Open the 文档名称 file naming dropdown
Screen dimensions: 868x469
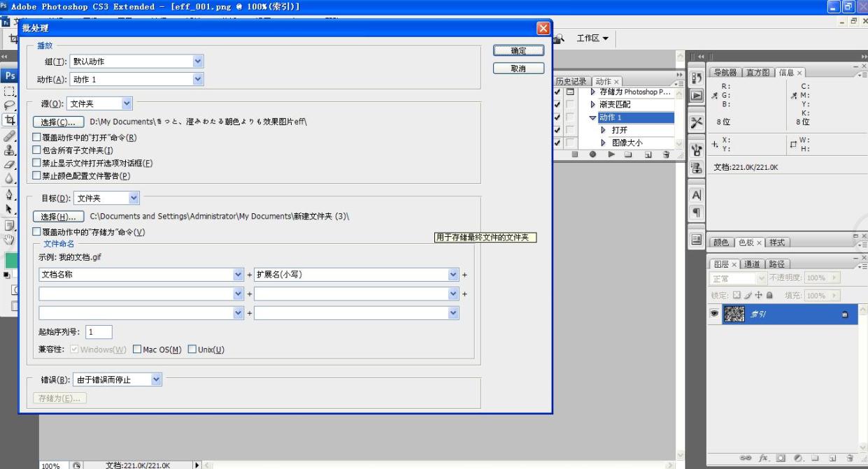(x=141, y=275)
